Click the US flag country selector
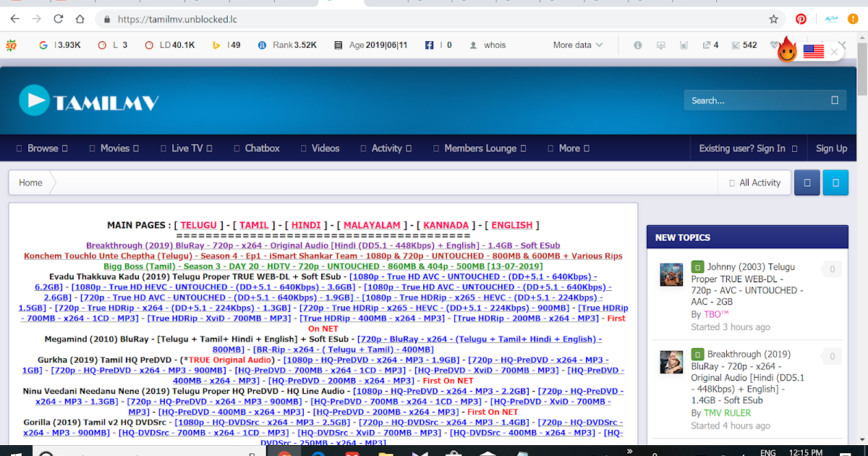 click(814, 51)
